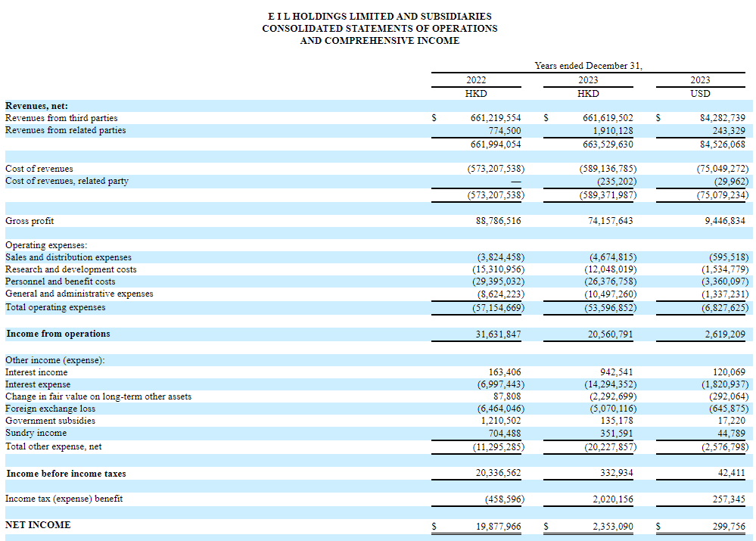Click the value 1,910,128
The image size is (756, 541).
[613, 131]
